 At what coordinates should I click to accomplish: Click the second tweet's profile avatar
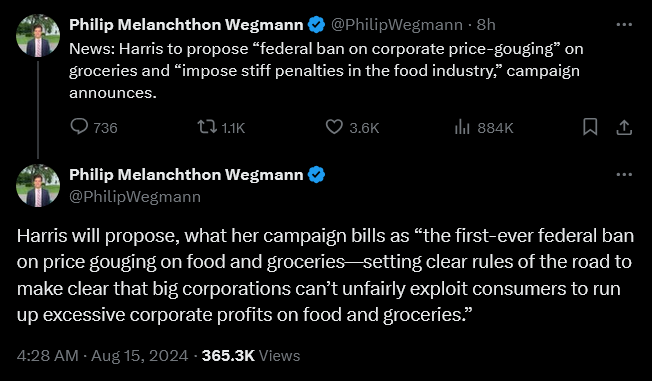tap(38, 186)
